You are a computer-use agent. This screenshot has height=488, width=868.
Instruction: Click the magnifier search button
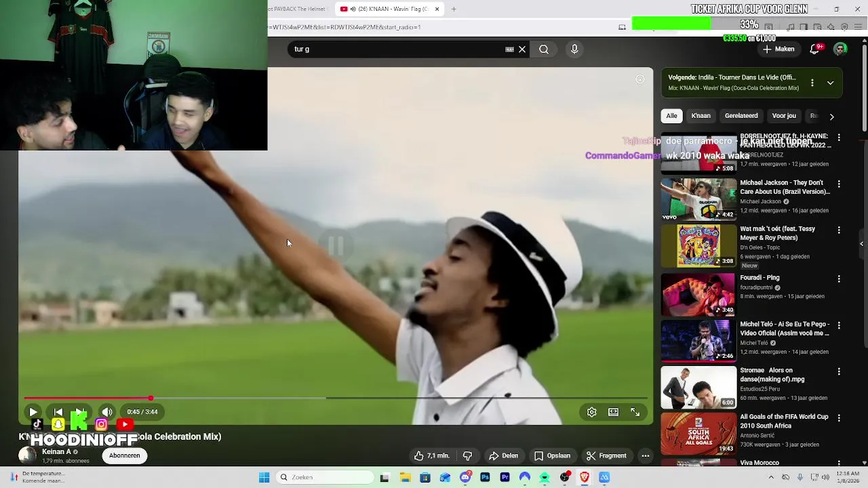tap(544, 49)
